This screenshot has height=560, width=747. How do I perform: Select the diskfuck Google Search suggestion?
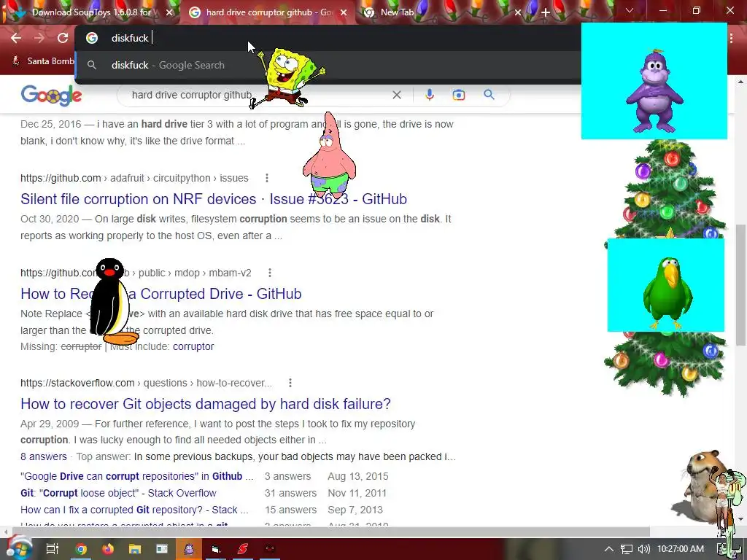329,65
